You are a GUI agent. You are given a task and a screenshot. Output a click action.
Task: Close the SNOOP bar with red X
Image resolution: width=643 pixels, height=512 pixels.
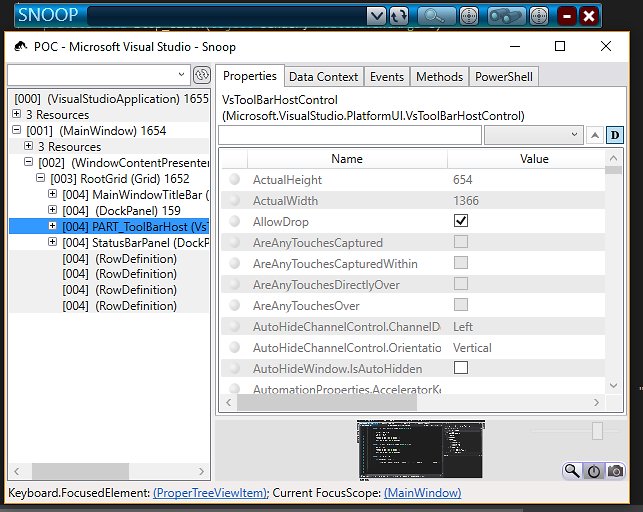[589, 16]
